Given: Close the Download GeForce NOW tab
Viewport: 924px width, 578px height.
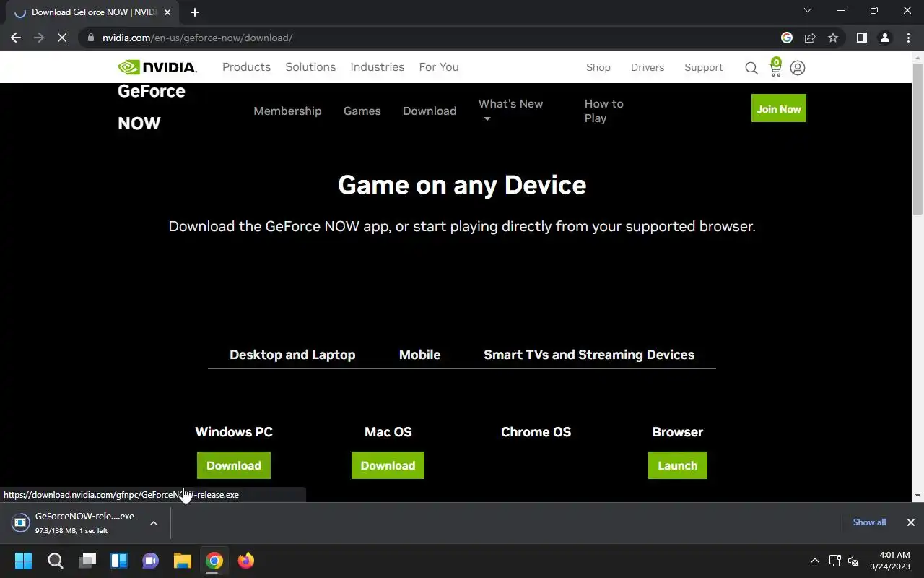Looking at the screenshot, I should click(167, 12).
